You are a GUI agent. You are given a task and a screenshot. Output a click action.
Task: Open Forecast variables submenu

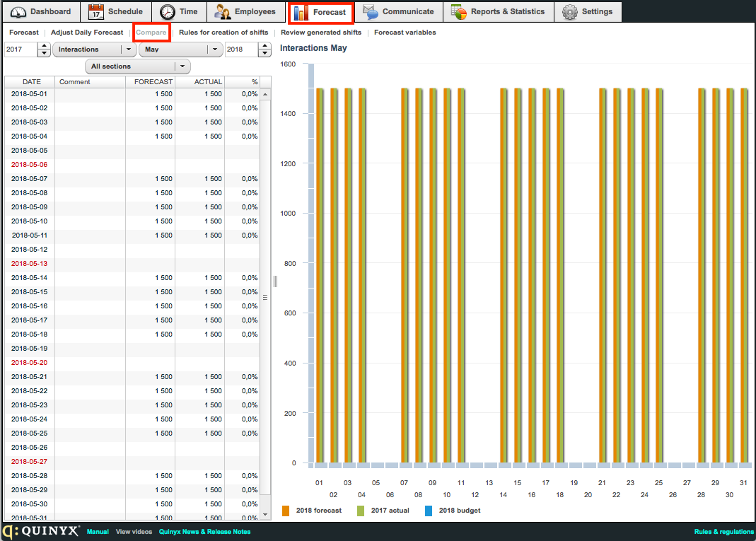405,33
